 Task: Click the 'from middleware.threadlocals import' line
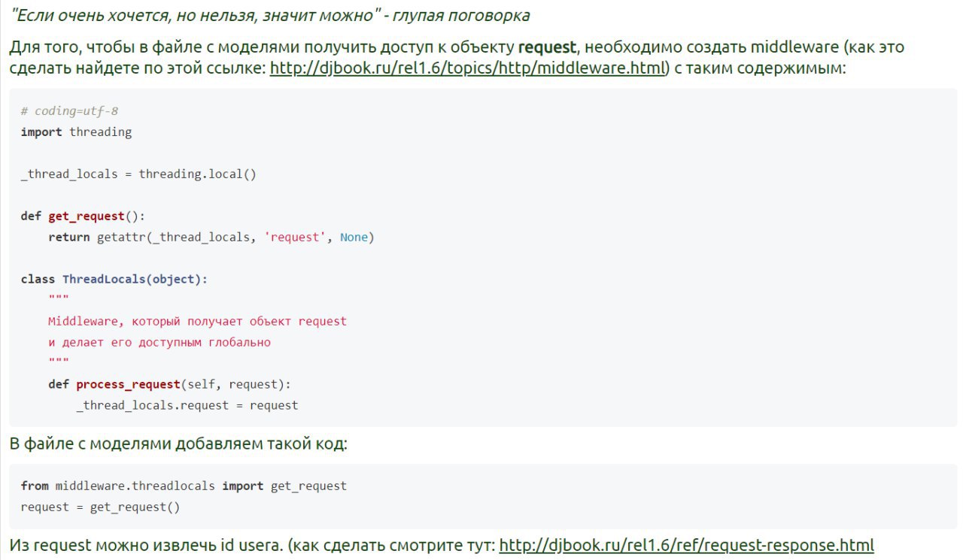point(184,486)
